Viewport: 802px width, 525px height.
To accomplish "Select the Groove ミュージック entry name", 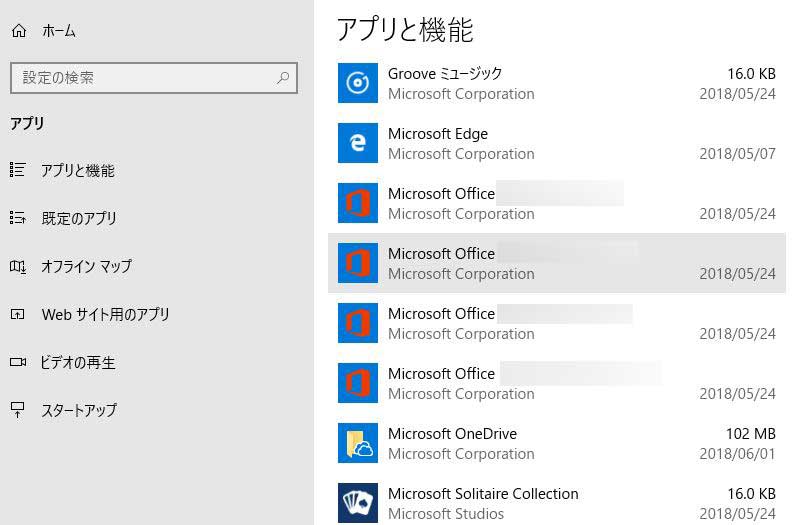I will pyautogui.click(x=445, y=74).
